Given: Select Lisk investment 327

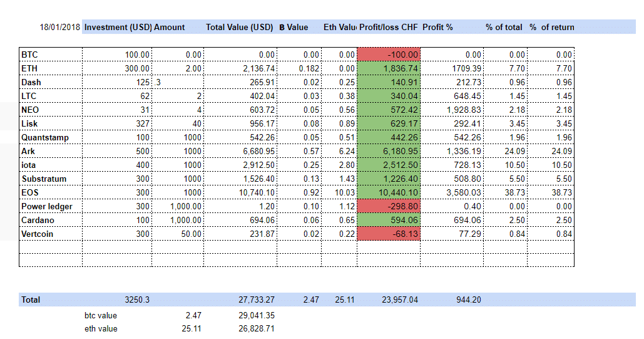Looking at the screenshot, I should [143, 123].
